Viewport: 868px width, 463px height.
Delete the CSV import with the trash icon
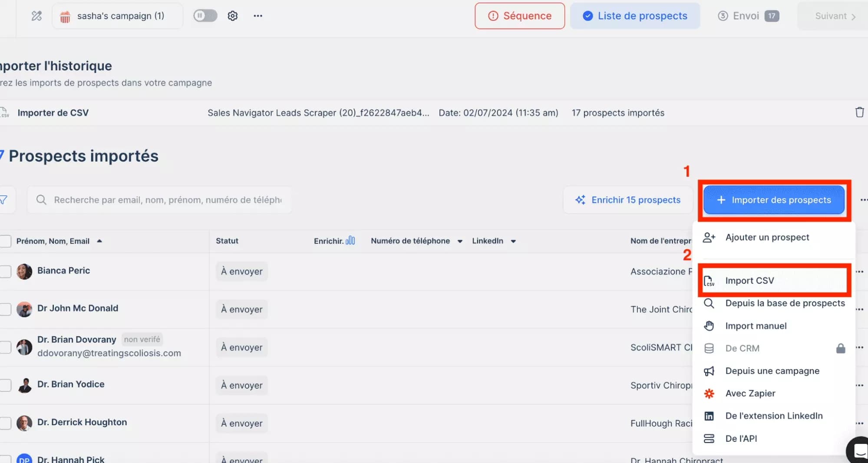pos(860,112)
